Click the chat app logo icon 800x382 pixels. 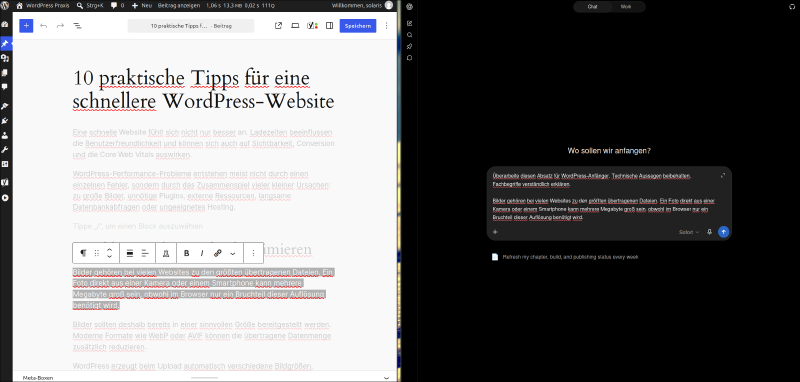[x=410, y=7]
